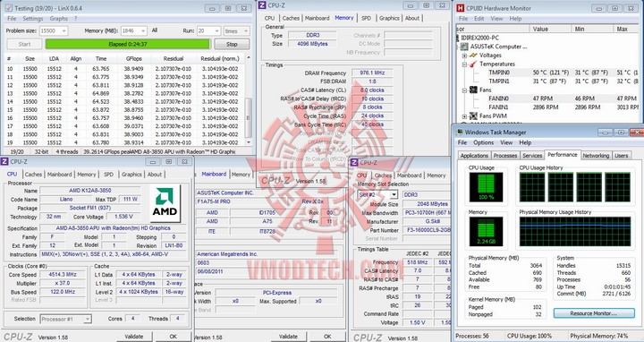Open the Settings menu in LinX

pyautogui.click(x=33, y=19)
